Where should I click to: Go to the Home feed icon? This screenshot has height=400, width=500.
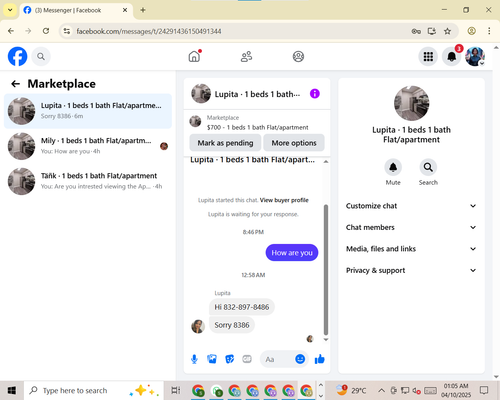point(194,56)
